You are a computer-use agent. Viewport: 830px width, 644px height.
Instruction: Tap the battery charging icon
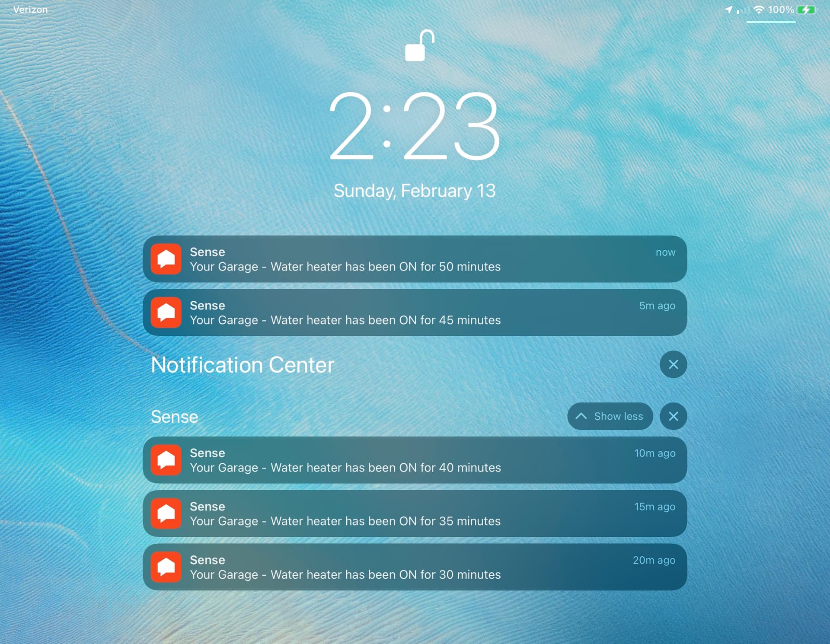[806, 10]
